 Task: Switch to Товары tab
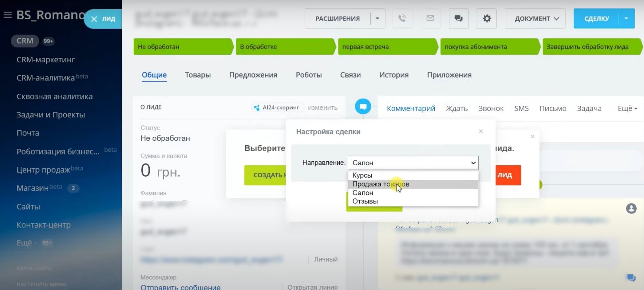(198, 75)
